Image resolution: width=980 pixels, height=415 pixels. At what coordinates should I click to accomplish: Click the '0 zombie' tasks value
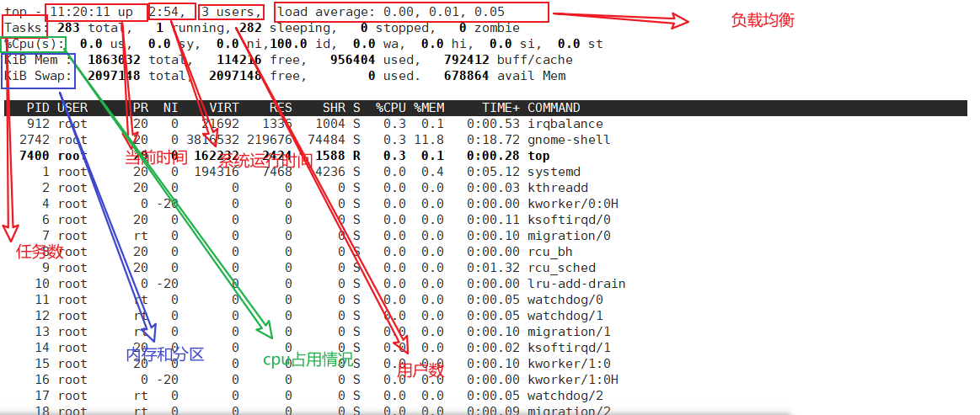pos(490,28)
